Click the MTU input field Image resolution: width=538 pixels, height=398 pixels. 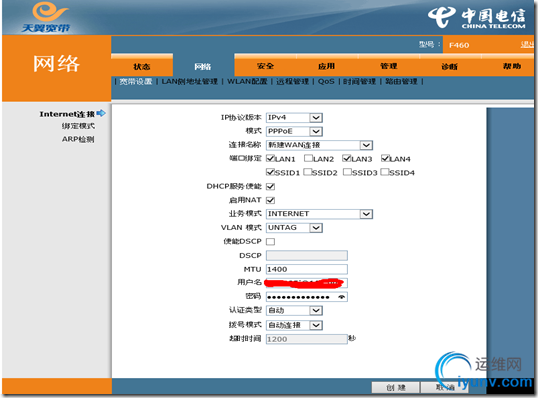307,269
